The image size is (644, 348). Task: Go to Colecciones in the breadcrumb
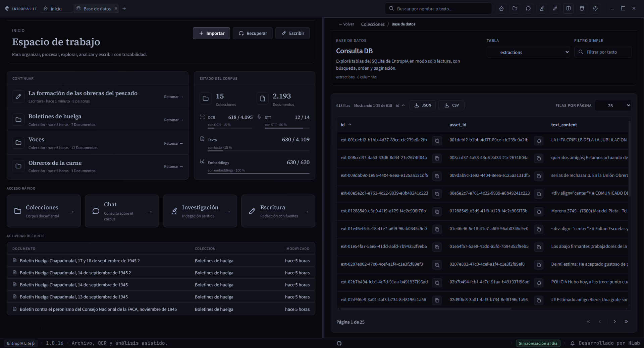click(x=373, y=24)
